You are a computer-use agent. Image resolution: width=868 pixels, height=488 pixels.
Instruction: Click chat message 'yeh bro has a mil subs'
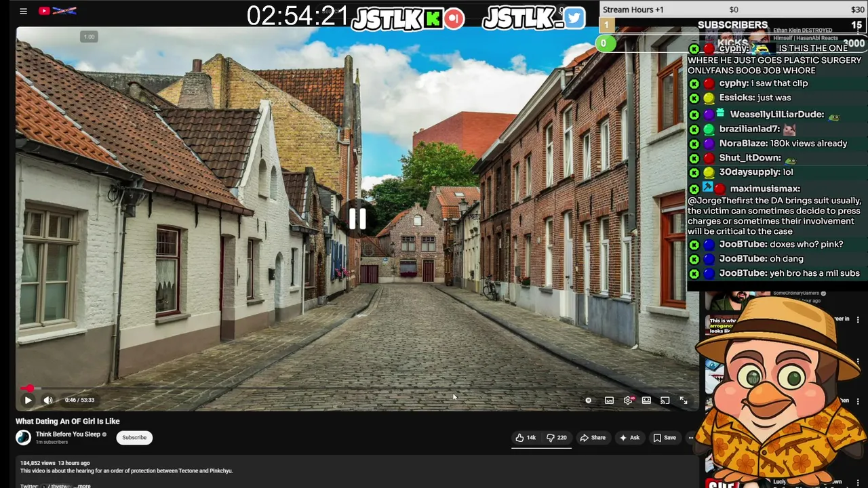pos(815,273)
